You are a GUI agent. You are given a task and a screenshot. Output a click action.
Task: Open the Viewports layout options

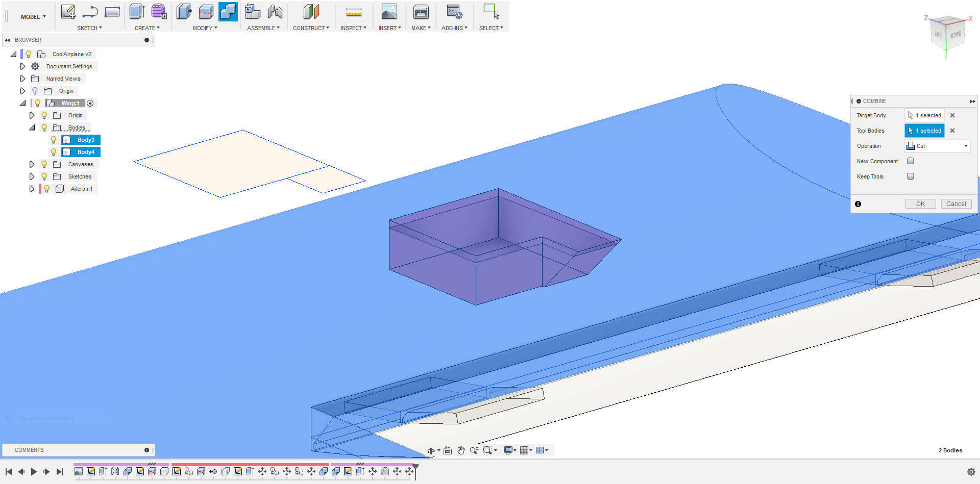[540, 450]
